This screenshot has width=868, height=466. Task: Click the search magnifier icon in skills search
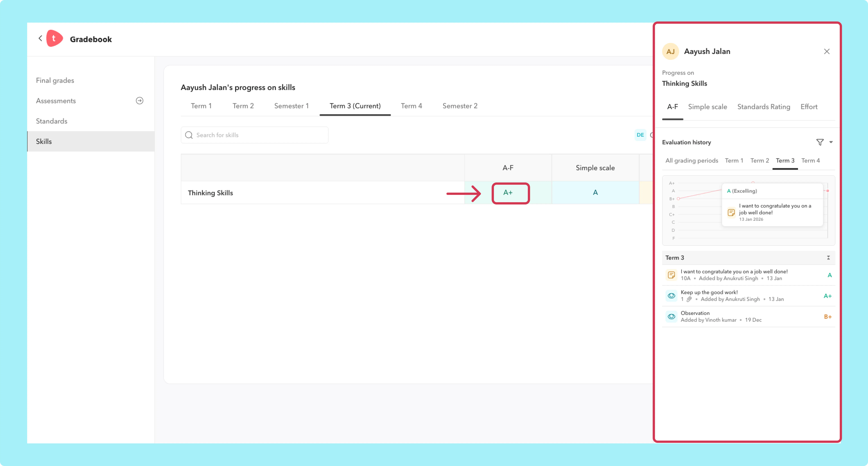click(x=189, y=135)
